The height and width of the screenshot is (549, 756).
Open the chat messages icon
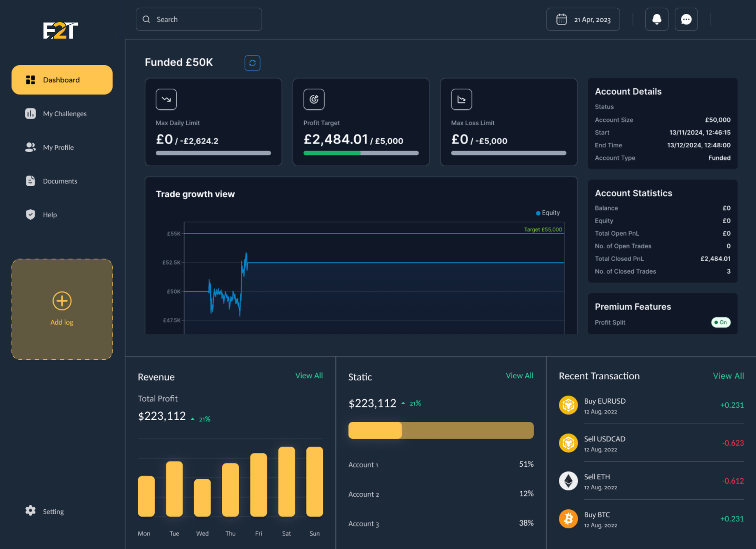686,19
